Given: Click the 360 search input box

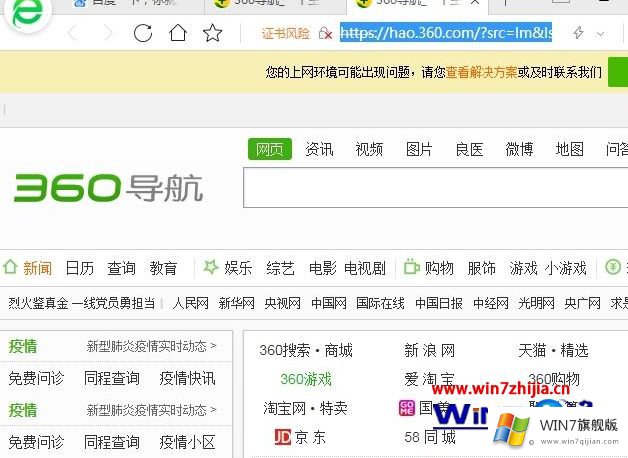Looking at the screenshot, I should point(435,187).
